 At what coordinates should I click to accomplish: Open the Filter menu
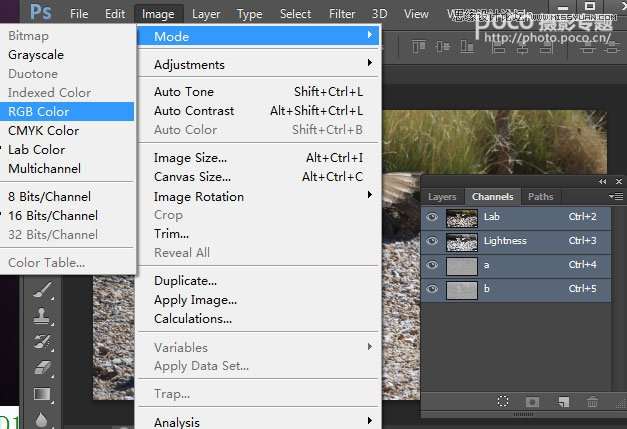(x=342, y=14)
